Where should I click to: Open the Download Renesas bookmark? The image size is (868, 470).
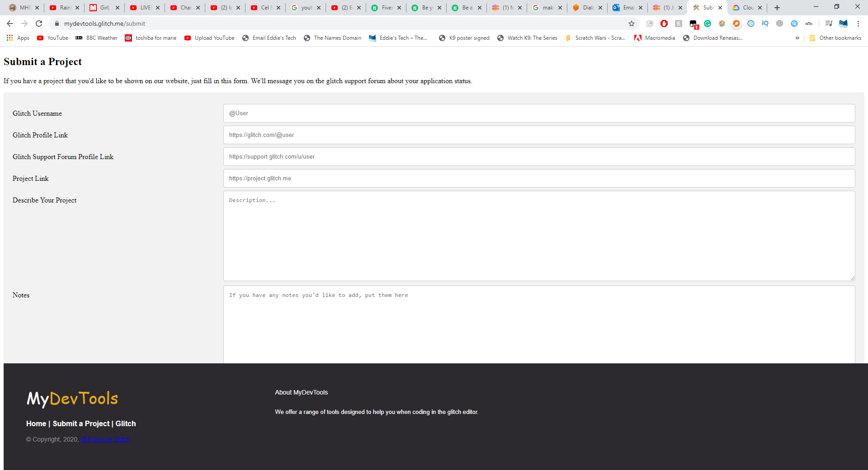click(x=713, y=38)
